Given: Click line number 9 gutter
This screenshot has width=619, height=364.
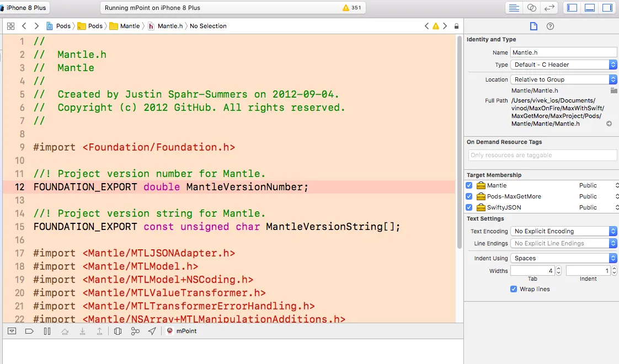Looking at the screenshot, I should (x=22, y=147).
